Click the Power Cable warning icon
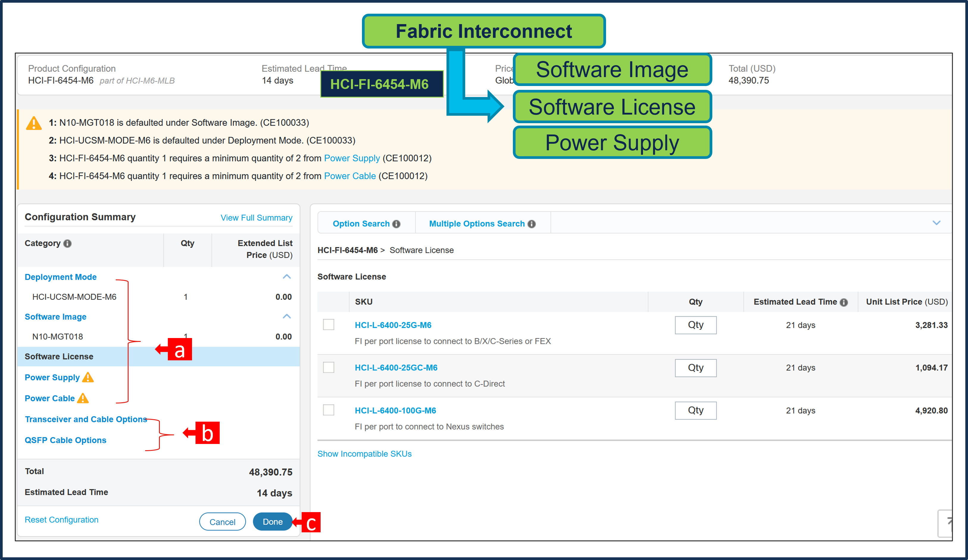Image resolution: width=968 pixels, height=560 pixels. pos(83,398)
